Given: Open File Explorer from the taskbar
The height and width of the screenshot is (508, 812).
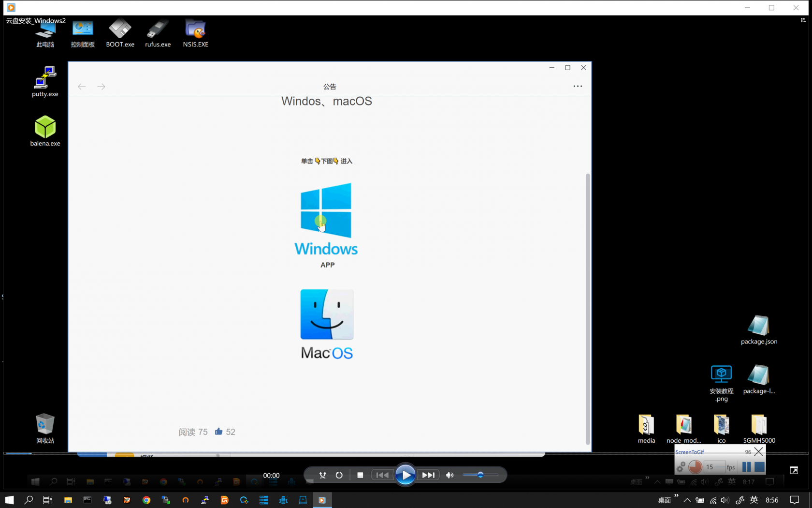Looking at the screenshot, I should pos(68,500).
